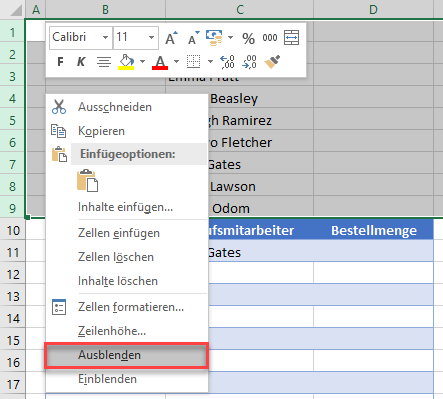Screen dimensions: 443x399
Task: Select row 9 header
Action: 12,208
